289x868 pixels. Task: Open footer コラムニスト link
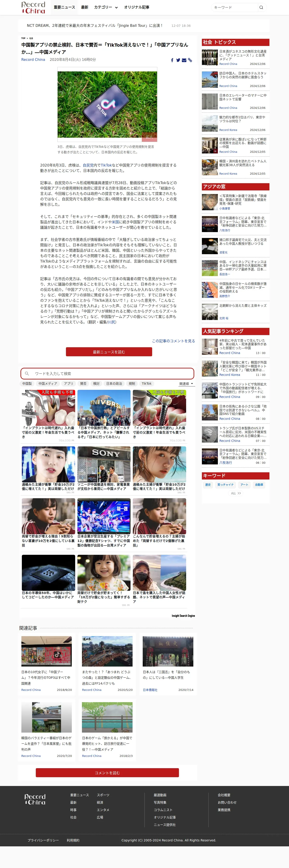point(163,810)
